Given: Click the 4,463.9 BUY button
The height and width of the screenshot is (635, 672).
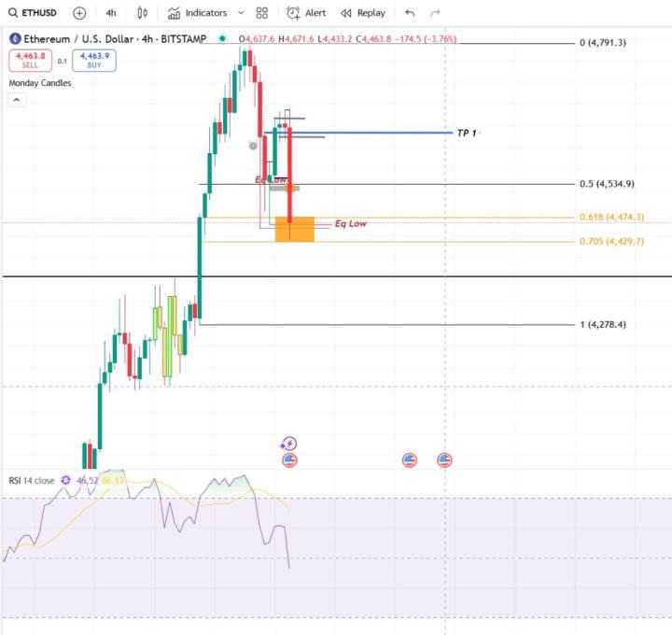Looking at the screenshot, I should pyautogui.click(x=94, y=61).
